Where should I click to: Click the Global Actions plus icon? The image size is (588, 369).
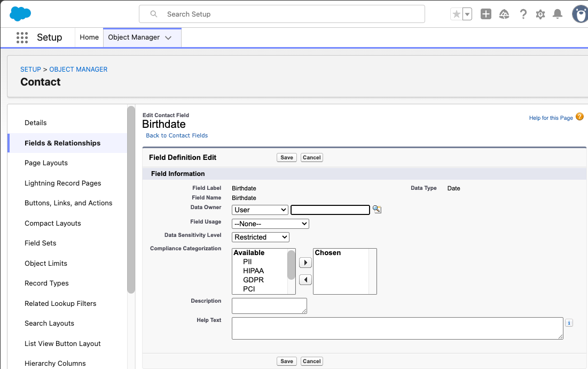pos(485,14)
